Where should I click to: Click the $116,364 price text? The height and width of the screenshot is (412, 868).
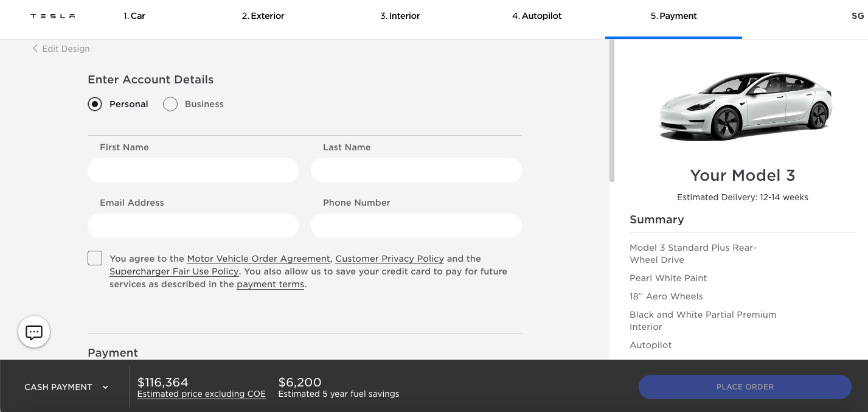[163, 382]
